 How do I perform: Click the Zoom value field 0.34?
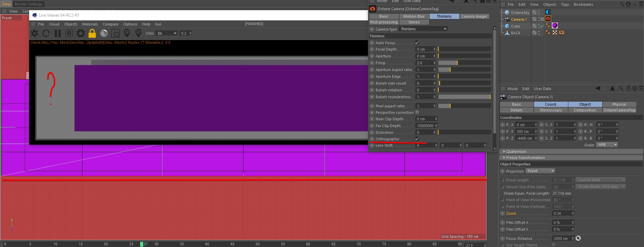pyautogui.click(x=563, y=213)
